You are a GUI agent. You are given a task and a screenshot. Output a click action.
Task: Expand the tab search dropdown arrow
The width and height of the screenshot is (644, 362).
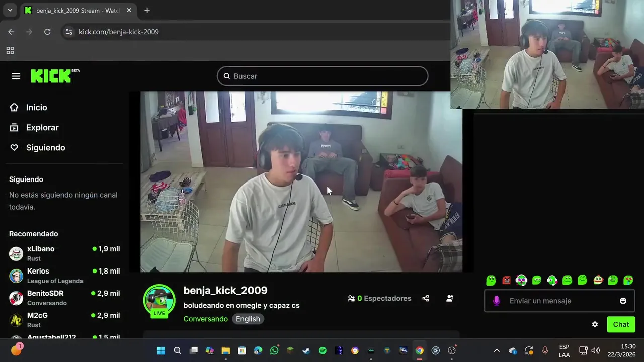click(x=10, y=10)
